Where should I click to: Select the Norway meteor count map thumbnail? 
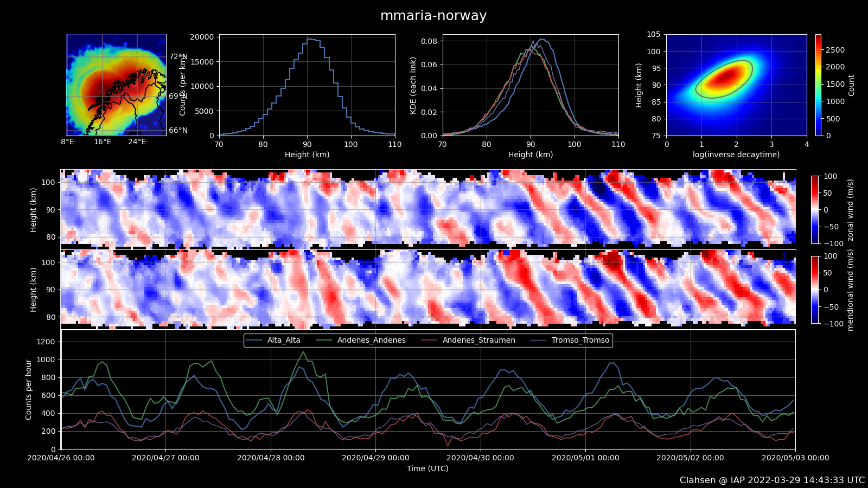116,85
